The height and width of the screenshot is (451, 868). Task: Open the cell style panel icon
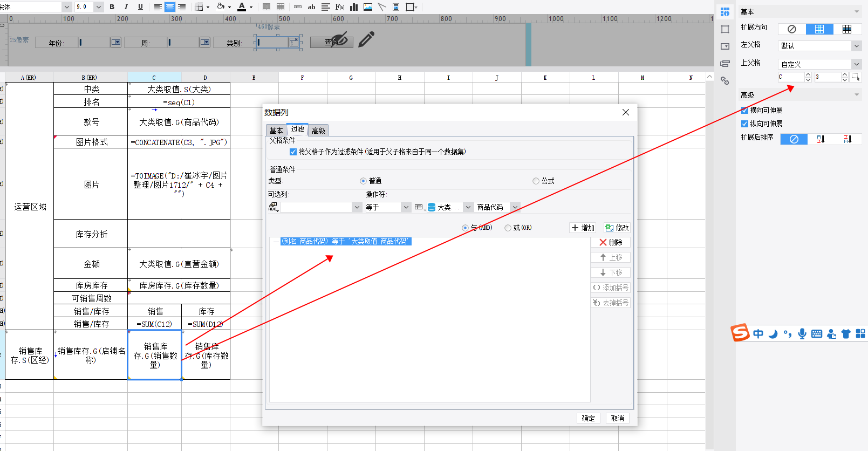[x=725, y=29]
